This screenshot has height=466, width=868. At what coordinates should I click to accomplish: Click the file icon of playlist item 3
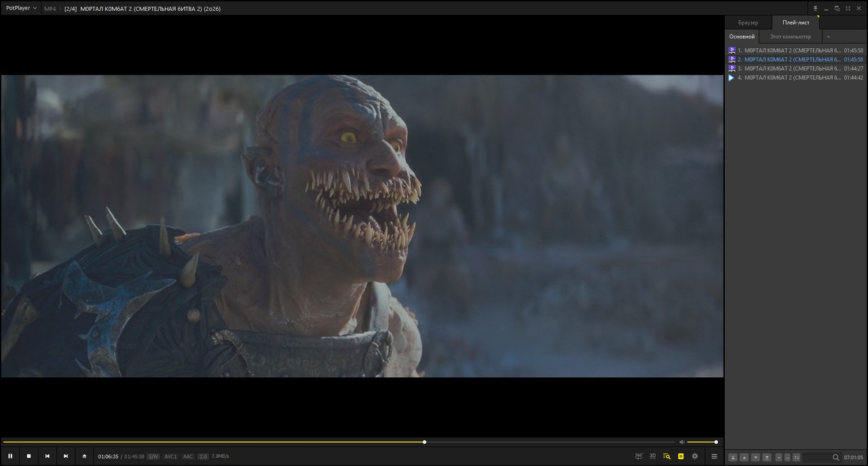(732, 69)
